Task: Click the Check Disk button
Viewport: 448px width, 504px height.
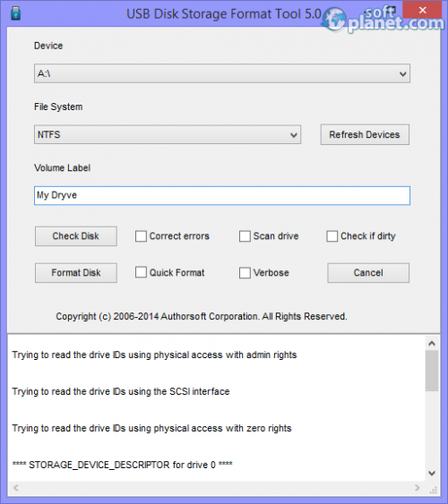Action: point(76,236)
